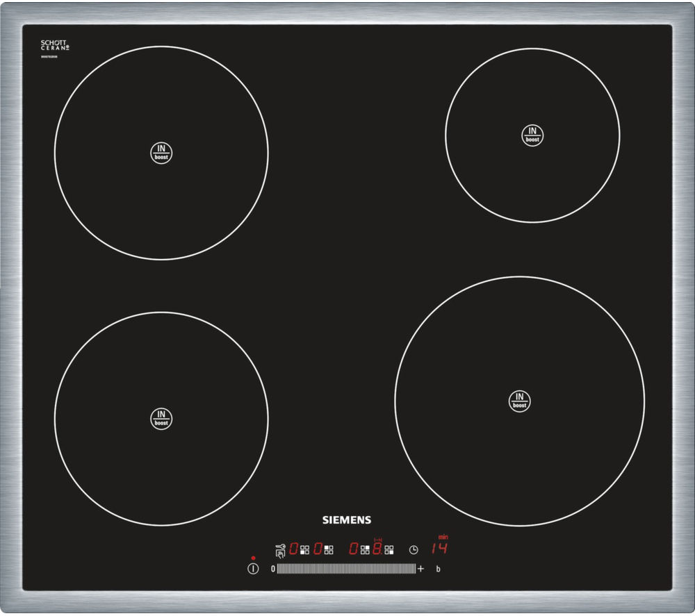Tap the timer clock icon
This screenshot has height=616, width=695.
414,550
